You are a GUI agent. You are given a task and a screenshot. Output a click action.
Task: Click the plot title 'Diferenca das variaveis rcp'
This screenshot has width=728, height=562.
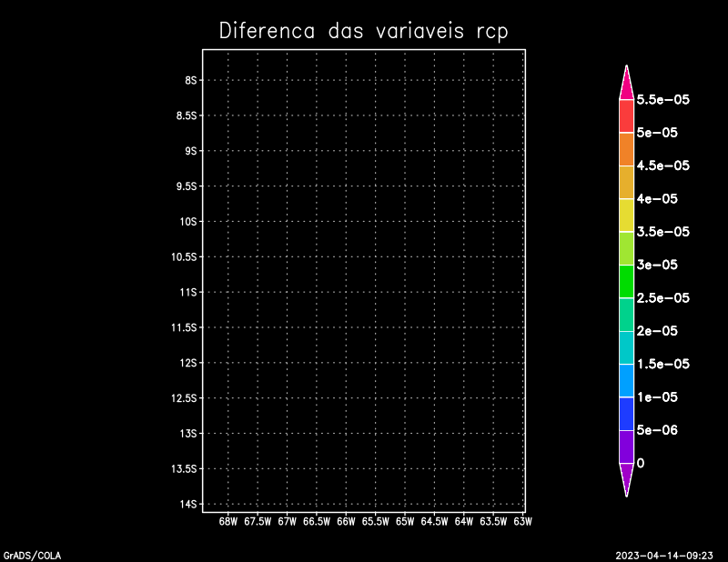[363, 31]
